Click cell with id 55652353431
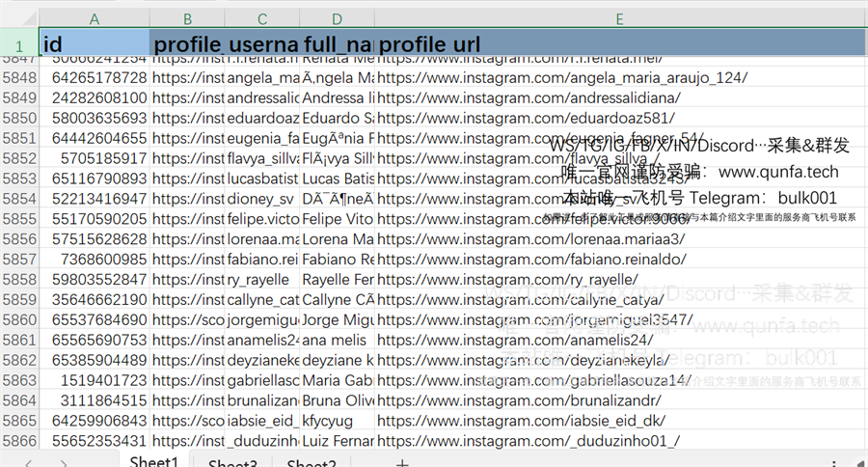Viewport: 868px width, 467px height. click(95, 441)
